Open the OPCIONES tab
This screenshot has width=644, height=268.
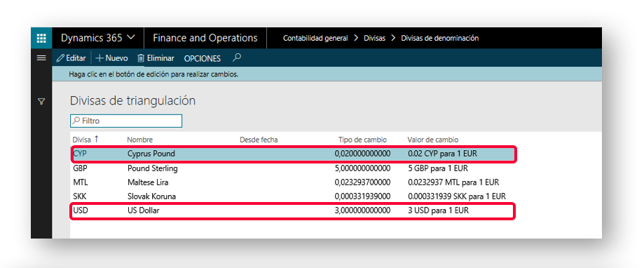click(202, 59)
